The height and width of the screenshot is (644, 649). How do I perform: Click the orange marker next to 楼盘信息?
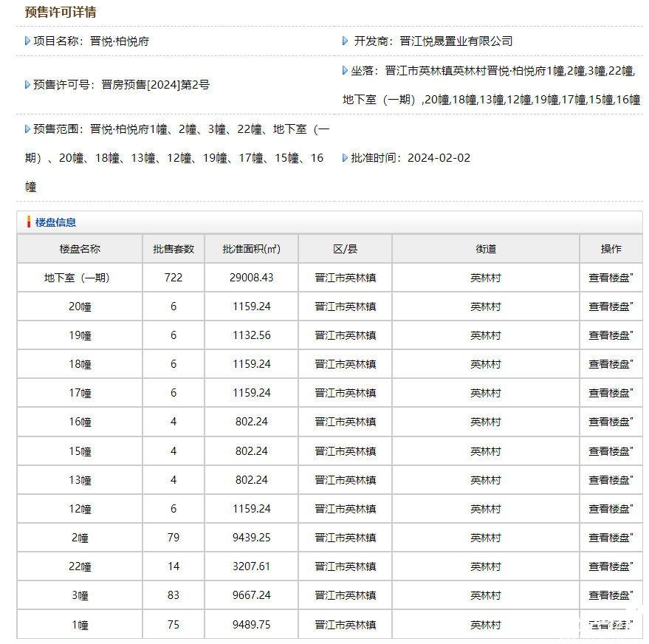pos(29,222)
